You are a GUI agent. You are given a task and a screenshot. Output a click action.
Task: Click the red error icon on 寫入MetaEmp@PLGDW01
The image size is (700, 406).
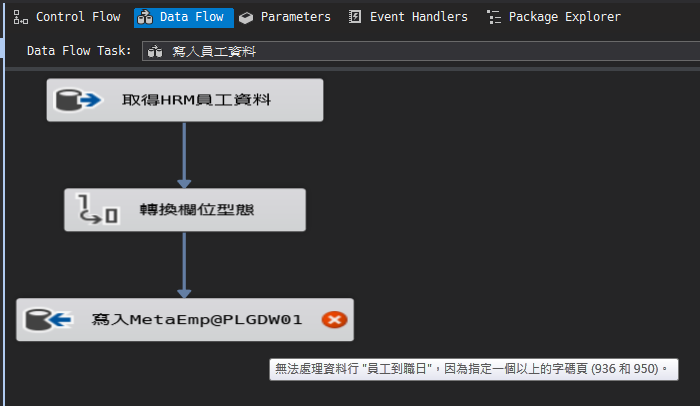click(334, 320)
